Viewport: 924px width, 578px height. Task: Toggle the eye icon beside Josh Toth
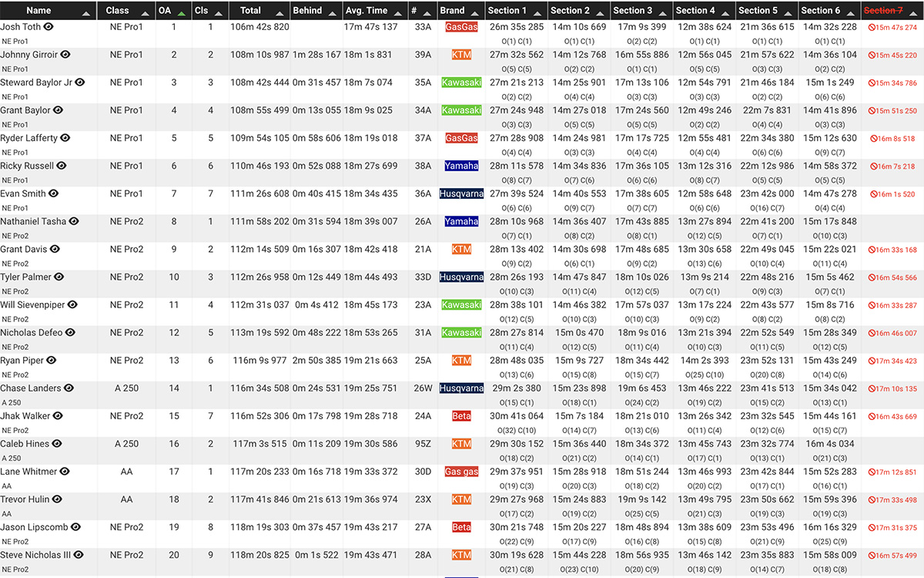49,26
